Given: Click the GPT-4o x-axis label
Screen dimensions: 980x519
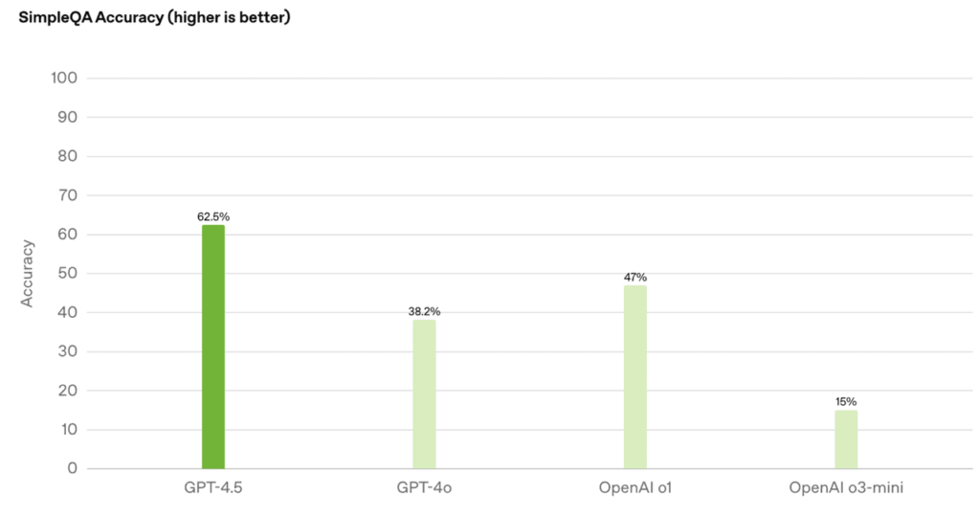Looking at the screenshot, I should 424,488.
